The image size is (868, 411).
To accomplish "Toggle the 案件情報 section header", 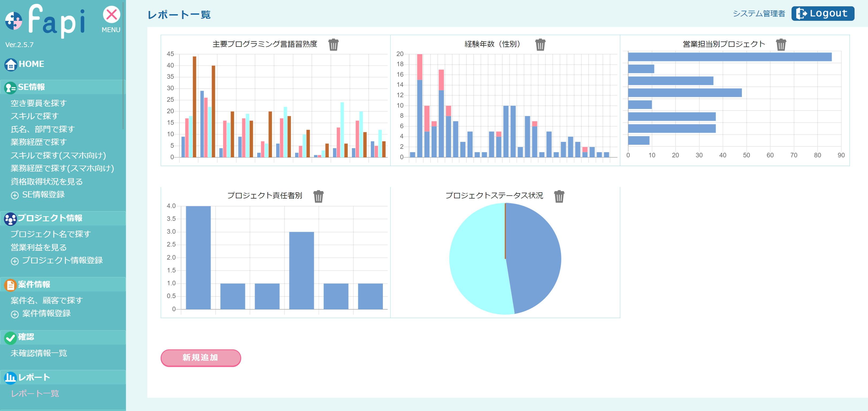I will 34,285.
